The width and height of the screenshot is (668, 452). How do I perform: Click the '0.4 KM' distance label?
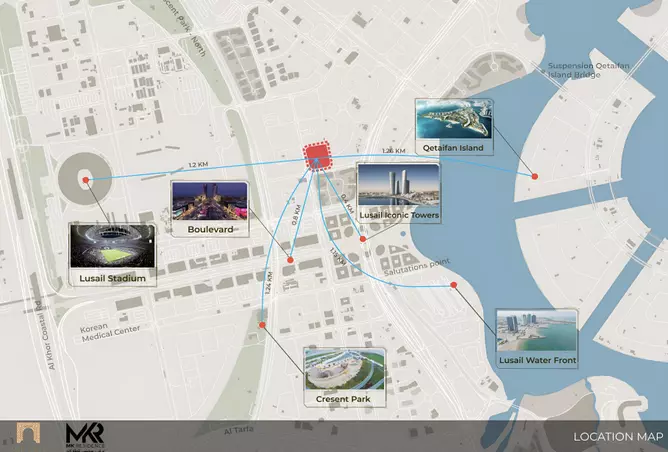coord(347,204)
